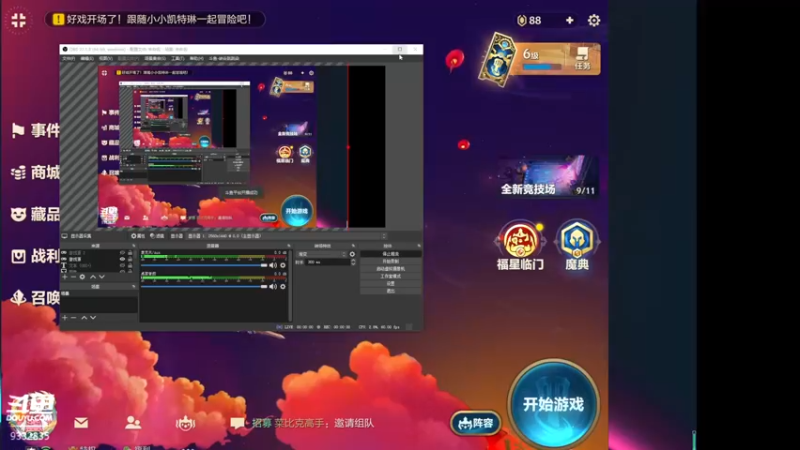
Task: Open the display selection dropdown above OBS docks
Action: 287,236
